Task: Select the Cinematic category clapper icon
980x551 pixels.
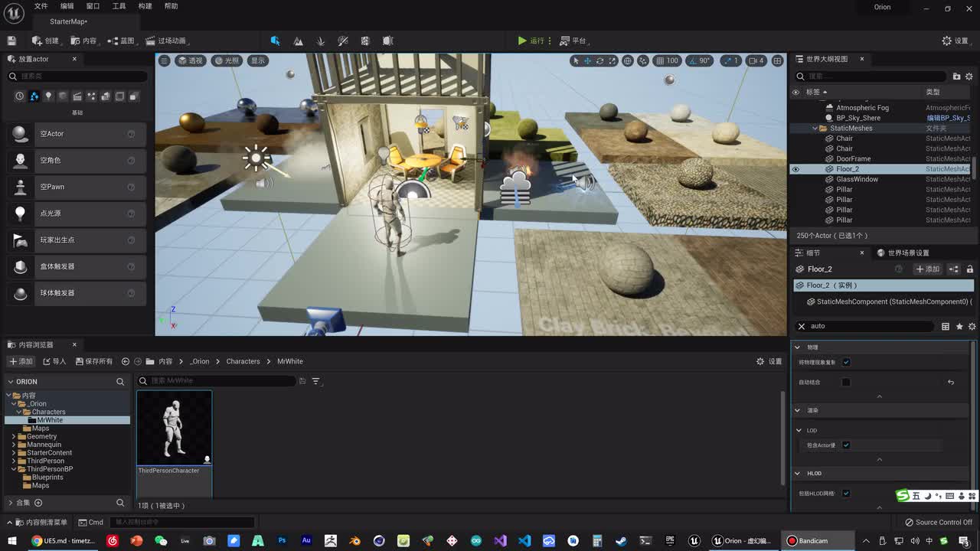Action: (x=77, y=96)
